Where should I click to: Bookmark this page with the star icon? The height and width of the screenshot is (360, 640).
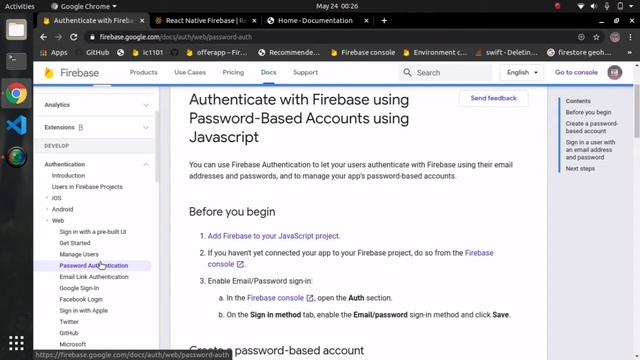pyautogui.click(x=596, y=37)
